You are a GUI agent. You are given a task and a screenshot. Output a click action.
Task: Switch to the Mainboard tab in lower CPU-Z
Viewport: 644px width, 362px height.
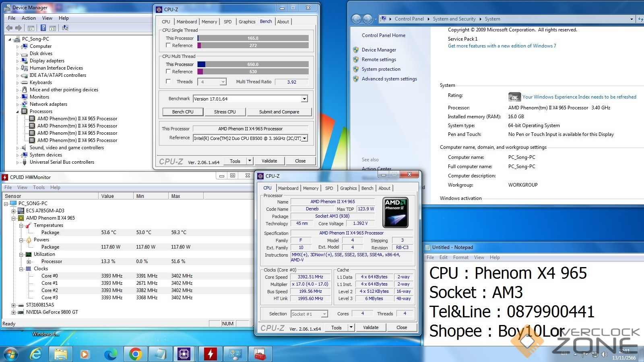(x=288, y=188)
